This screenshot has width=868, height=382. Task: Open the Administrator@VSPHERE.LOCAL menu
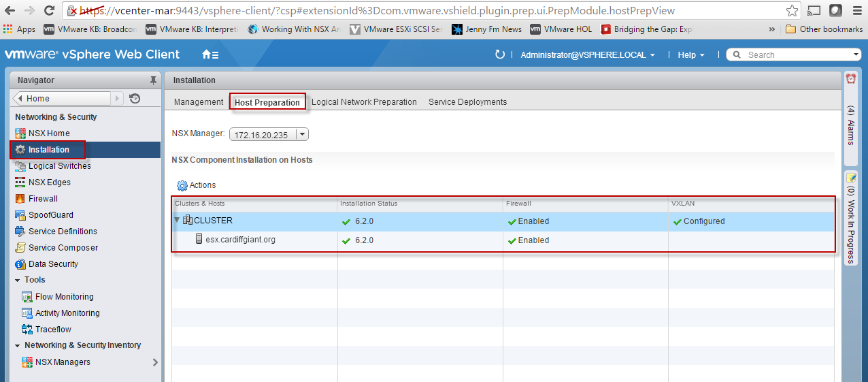(588, 55)
